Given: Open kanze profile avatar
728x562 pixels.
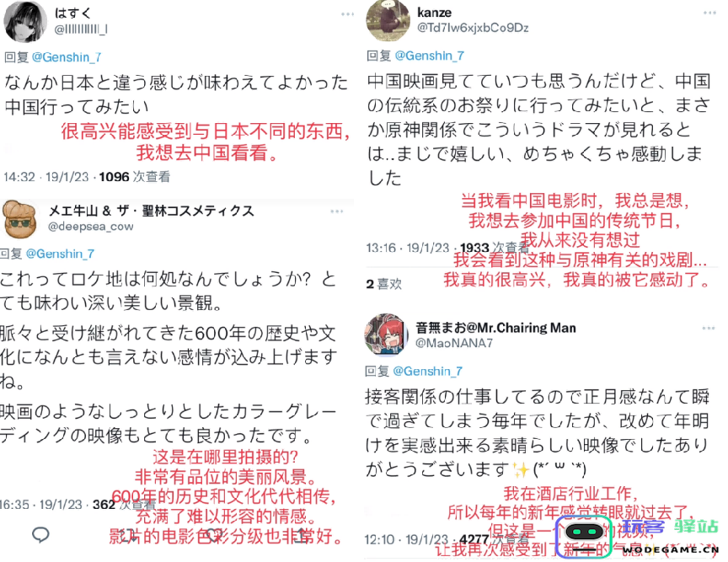Looking at the screenshot, I should [x=388, y=19].
